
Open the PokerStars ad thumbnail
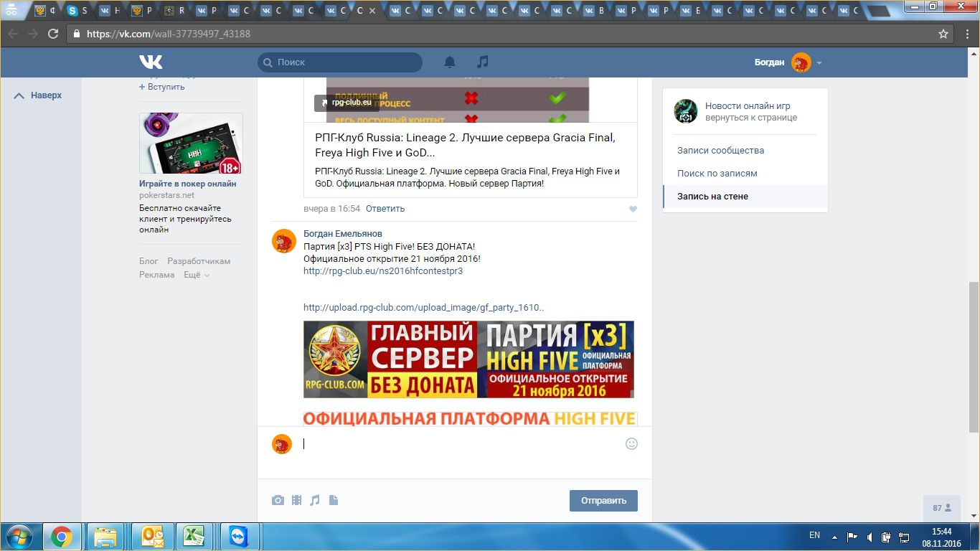191,143
